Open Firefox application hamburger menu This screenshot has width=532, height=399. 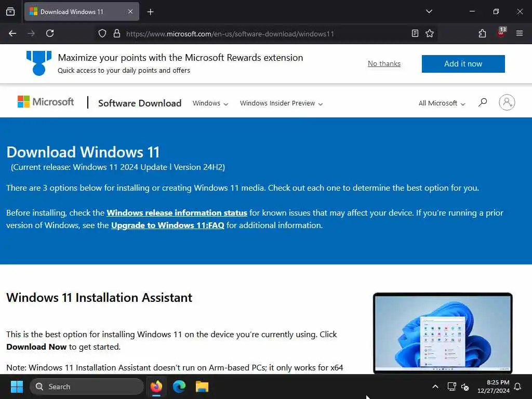coord(519,33)
